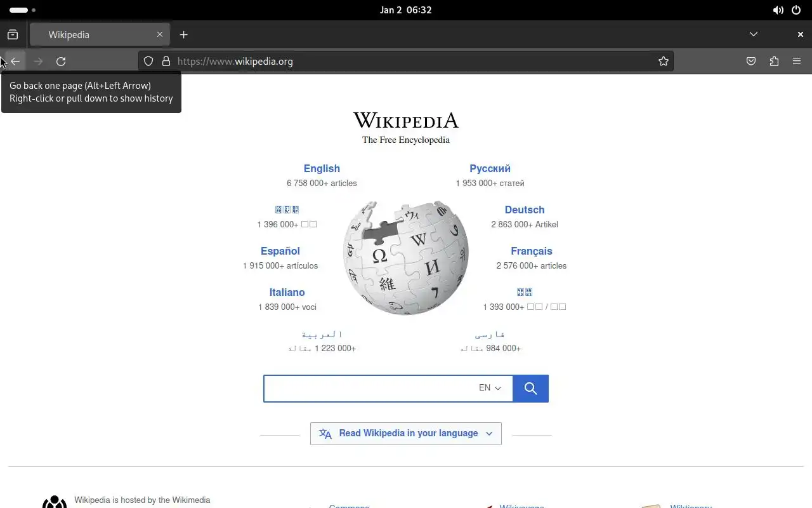Click the URL address bar

tap(406, 61)
